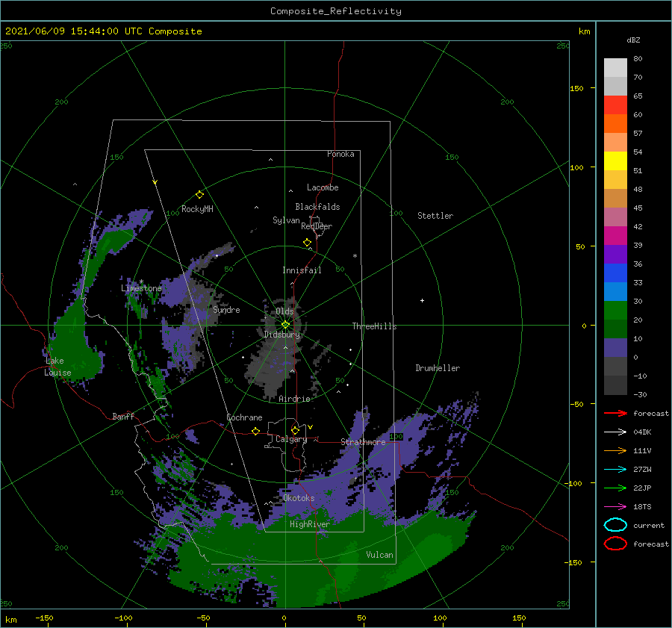This screenshot has height=628, width=672.
Task: Click the yellow radar marker at Olds
Action: click(x=285, y=325)
